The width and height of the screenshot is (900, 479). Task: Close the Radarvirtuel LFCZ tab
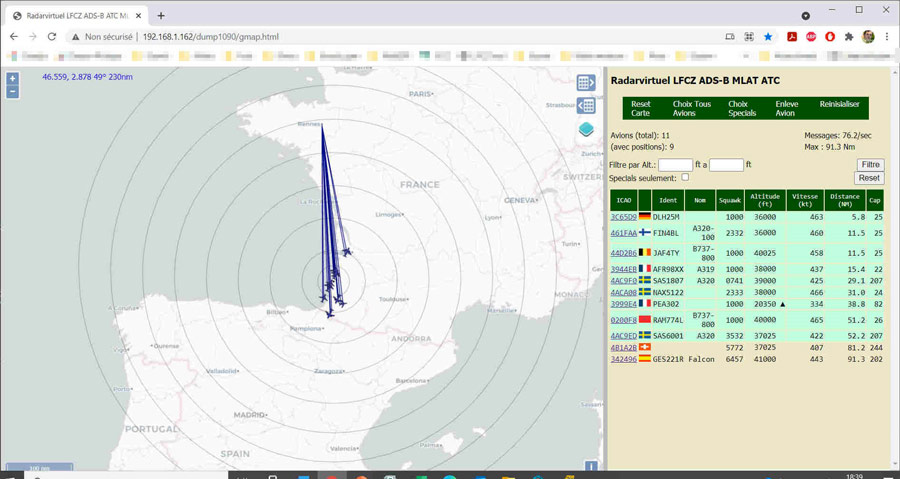tap(138, 15)
